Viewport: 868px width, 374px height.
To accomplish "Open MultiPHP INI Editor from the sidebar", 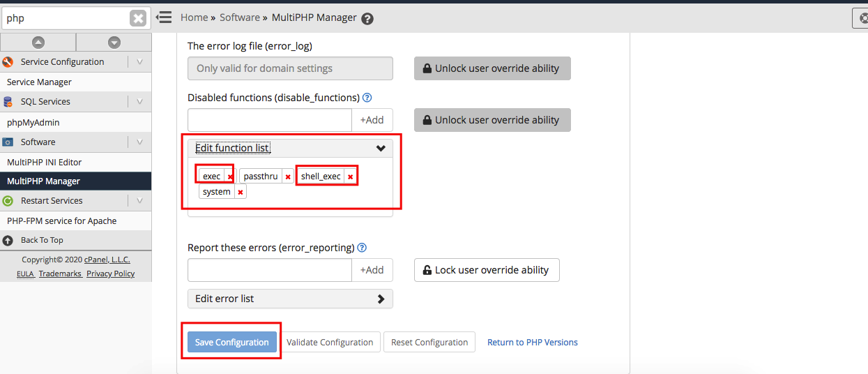I will click(44, 162).
